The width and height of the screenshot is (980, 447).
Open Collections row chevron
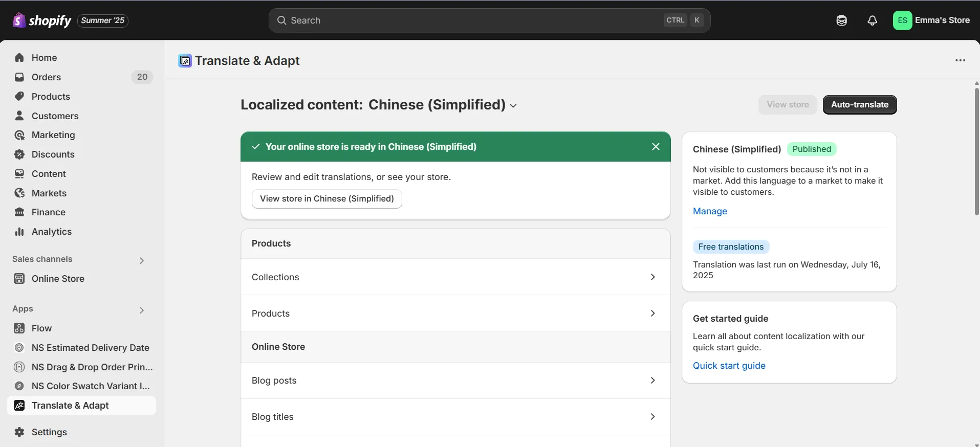coord(652,277)
